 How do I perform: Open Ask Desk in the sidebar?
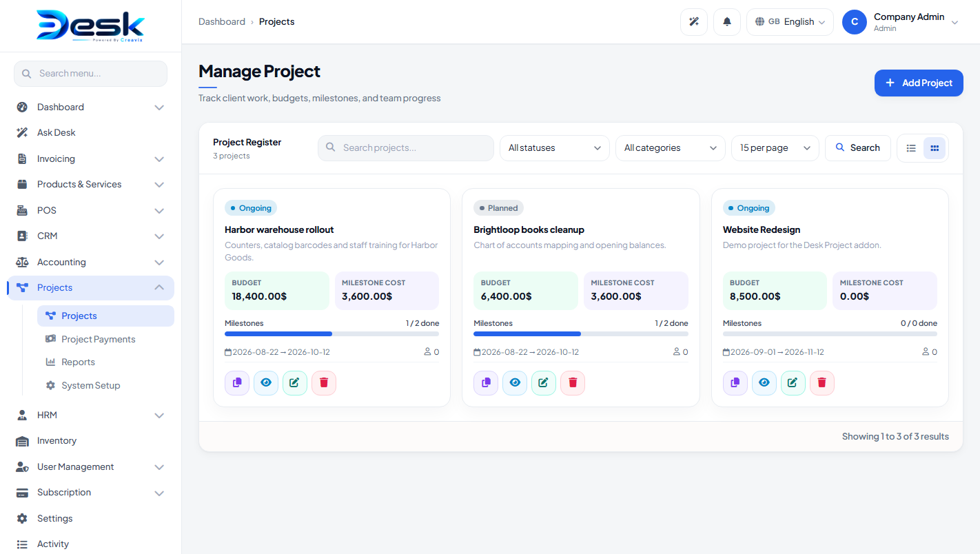tap(90, 133)
